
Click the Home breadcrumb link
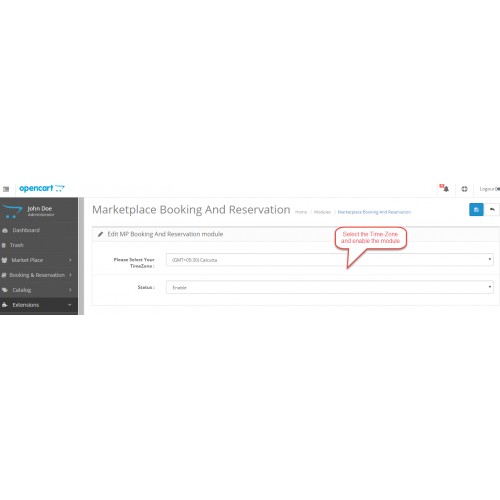coord(301,212)
